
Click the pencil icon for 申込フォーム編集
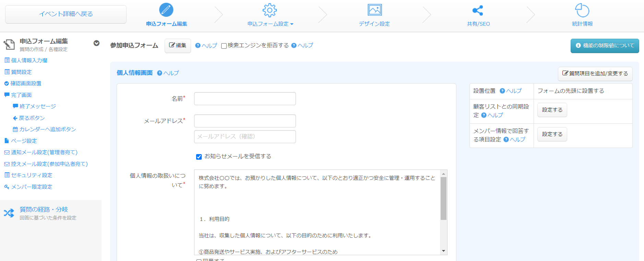(166, 10)
